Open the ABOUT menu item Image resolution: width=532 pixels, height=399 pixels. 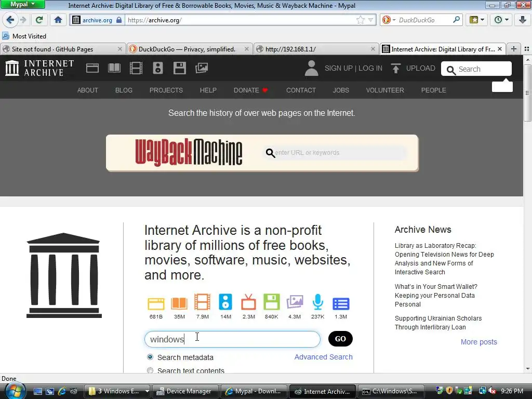87,90
